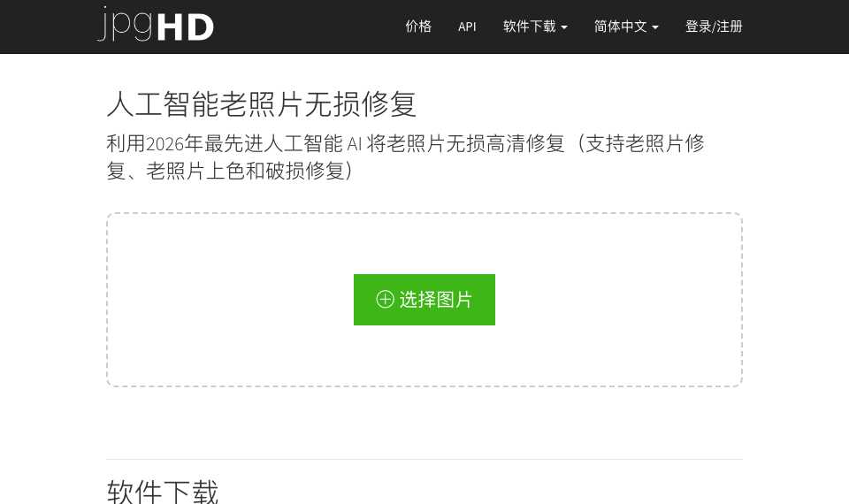Open the 登录/注册 login page

pos(714,27)
